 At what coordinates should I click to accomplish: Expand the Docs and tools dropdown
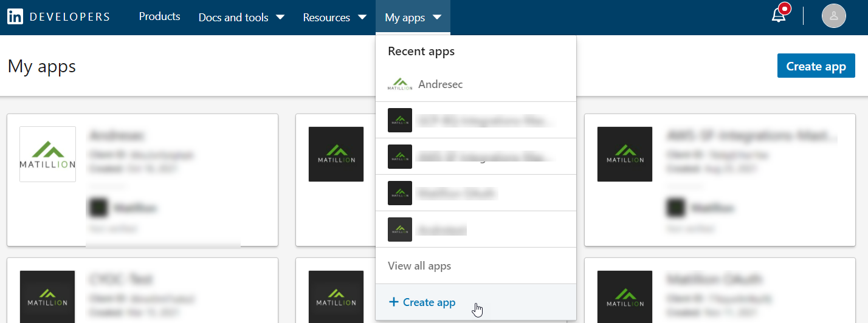[241, 18]
